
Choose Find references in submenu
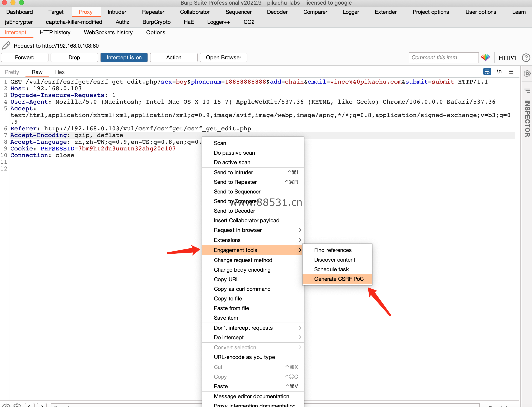(337, 250)
